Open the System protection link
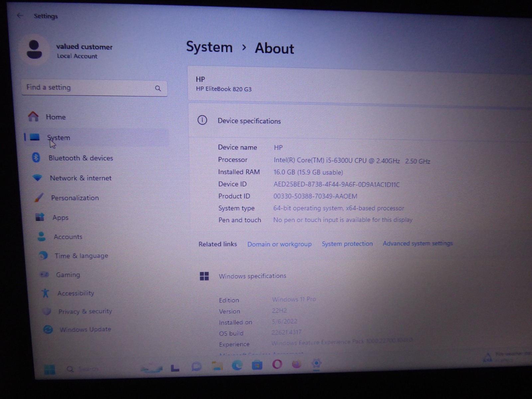Viewport: 532px width, 399px height. [x=347, y=244]
